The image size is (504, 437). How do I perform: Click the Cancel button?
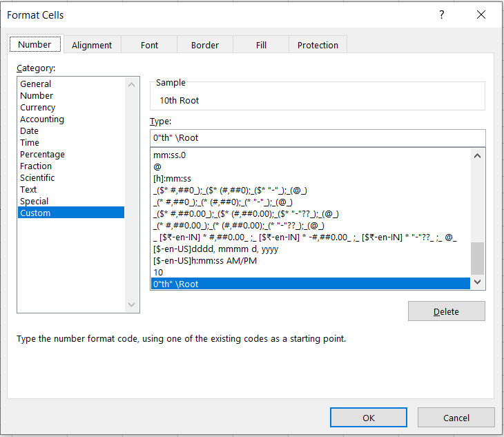click(456, 418)
